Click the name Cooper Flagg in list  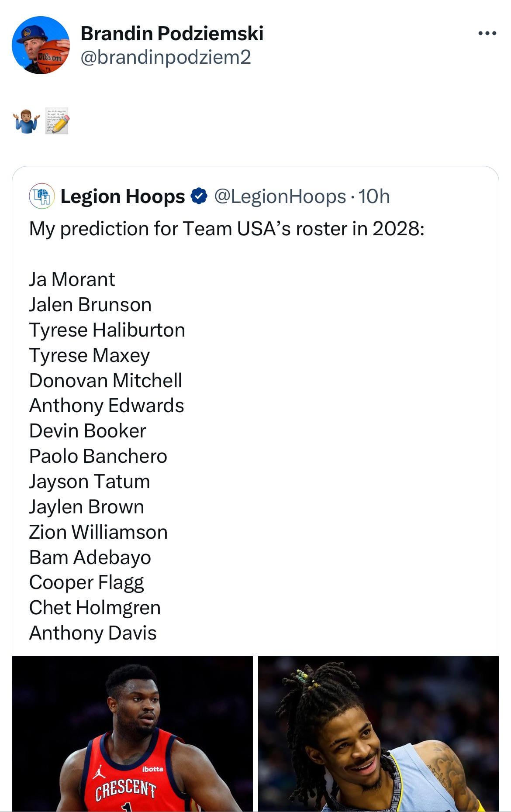86,582
